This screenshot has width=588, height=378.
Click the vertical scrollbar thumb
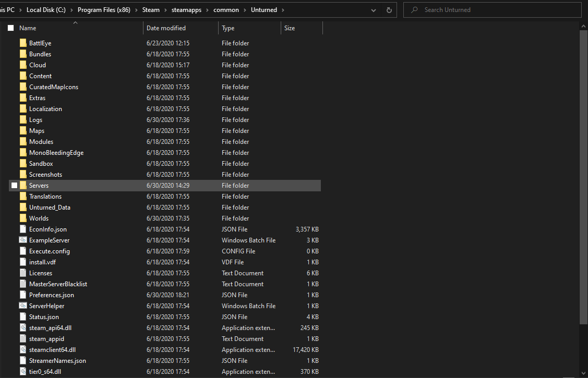pyautogui.click(x=583, y=178)
